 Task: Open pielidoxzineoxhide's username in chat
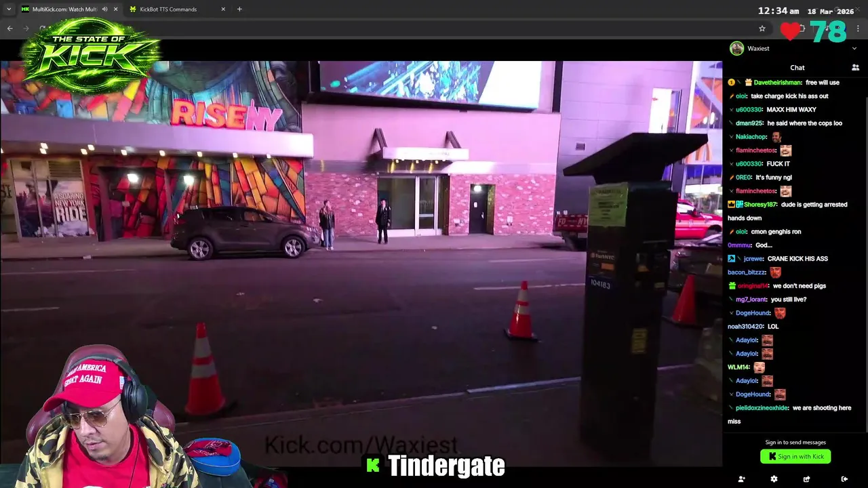[762, 408]
